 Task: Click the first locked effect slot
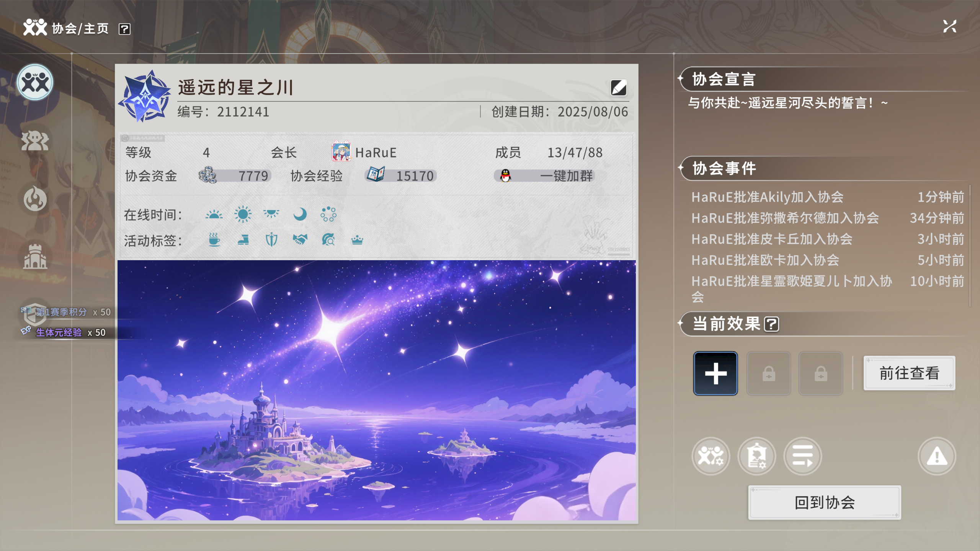pos(768,373)
